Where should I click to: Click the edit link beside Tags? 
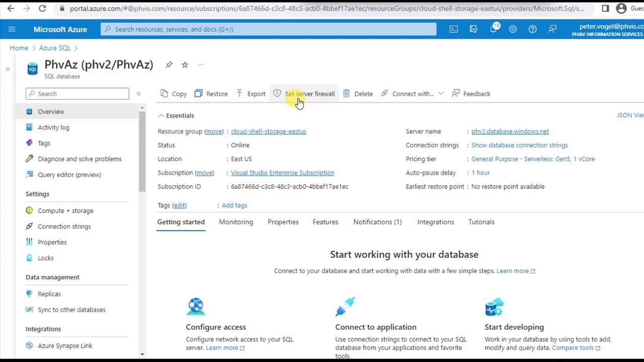click(x=179, y=205)
